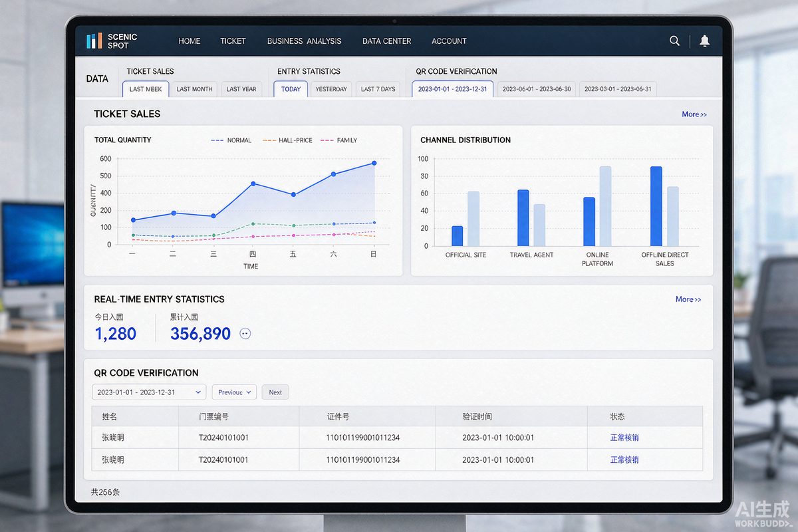Select the LAST MONTH ticket sales tab
Image resolution: width=798 pixels, height=532 pixels.
pos(194,89)
